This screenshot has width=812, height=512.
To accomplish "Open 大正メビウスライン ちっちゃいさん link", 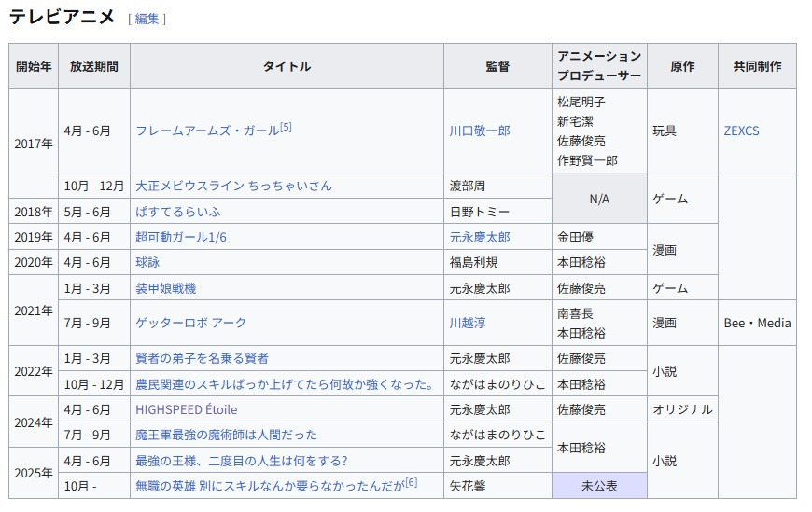I will click(x=233, y=186).
